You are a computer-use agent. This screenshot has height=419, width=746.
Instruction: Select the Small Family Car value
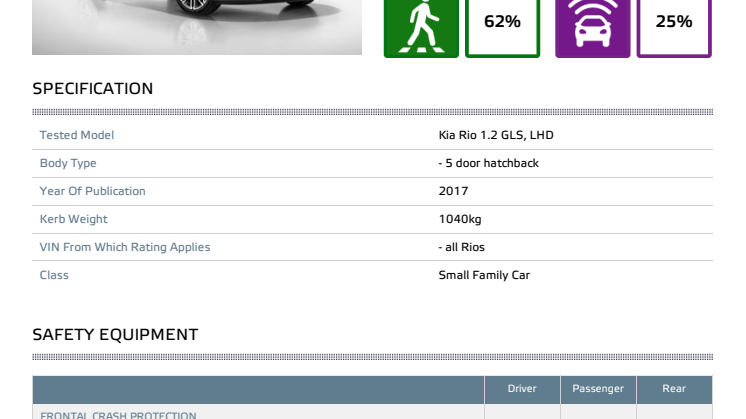point(484,275)
